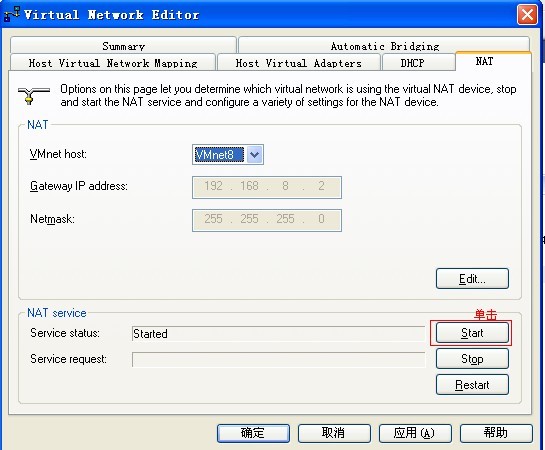Viewport: 545px width, 450px height.
Task: Stop the NAT service
Action: 472,359
